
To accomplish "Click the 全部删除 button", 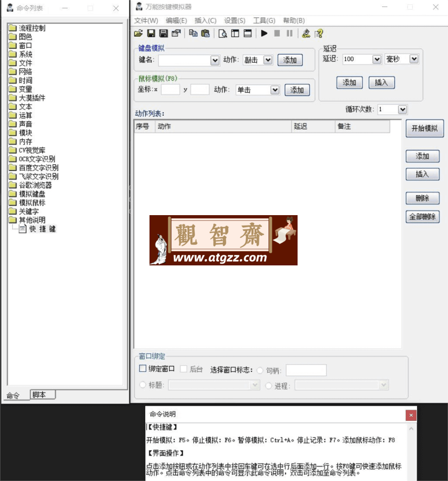I will [423, 217].
